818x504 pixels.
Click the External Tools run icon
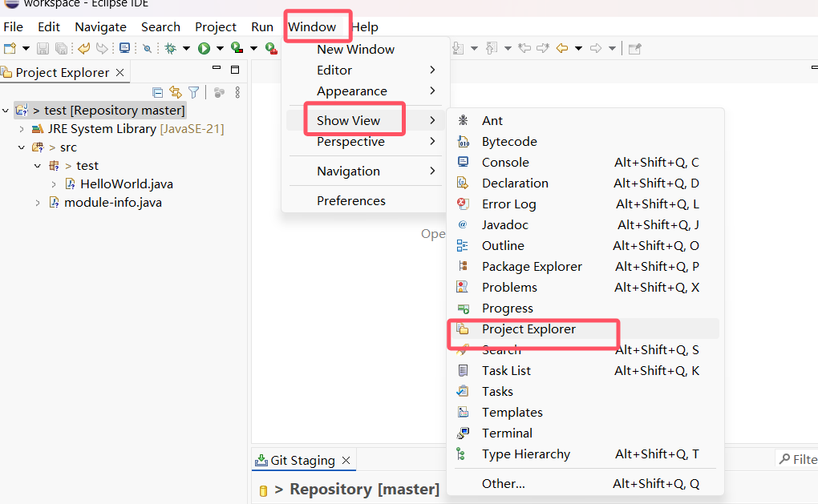(x=271, y=48)
